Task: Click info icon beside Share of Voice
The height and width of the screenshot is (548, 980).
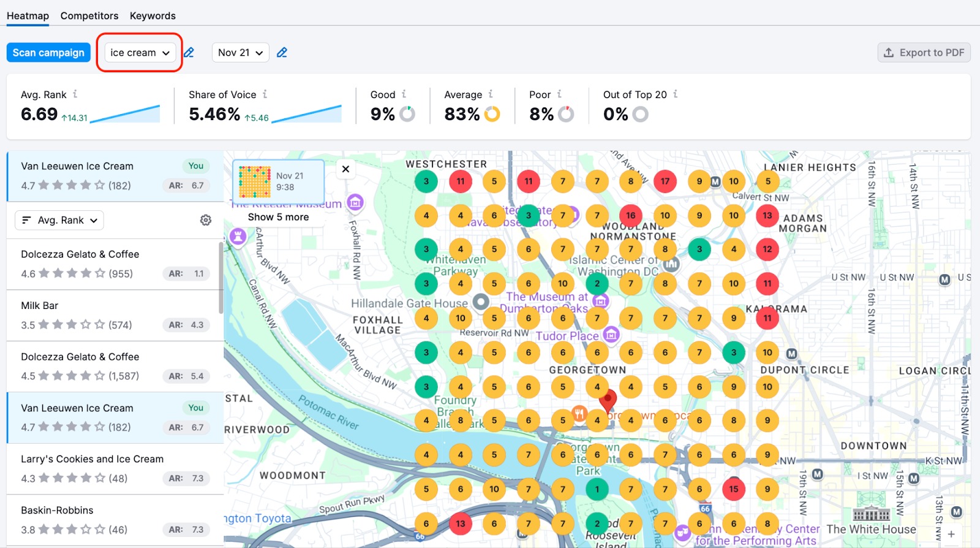Action: [x=265, y=94]
